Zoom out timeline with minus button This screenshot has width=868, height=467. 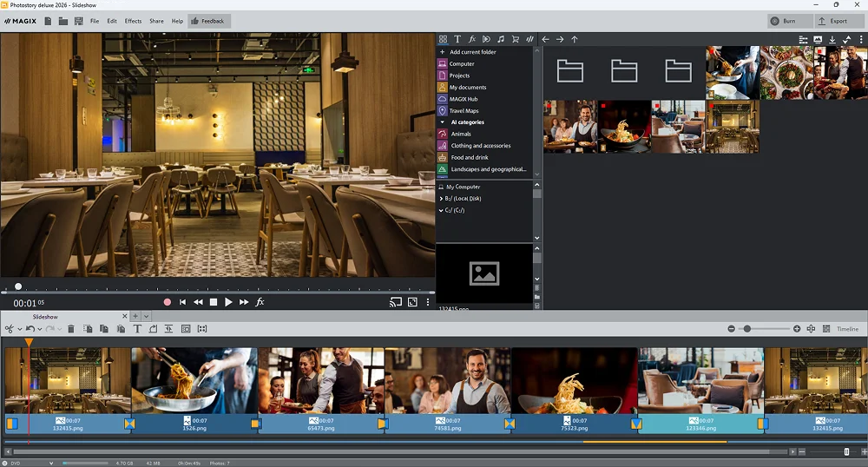731,329
